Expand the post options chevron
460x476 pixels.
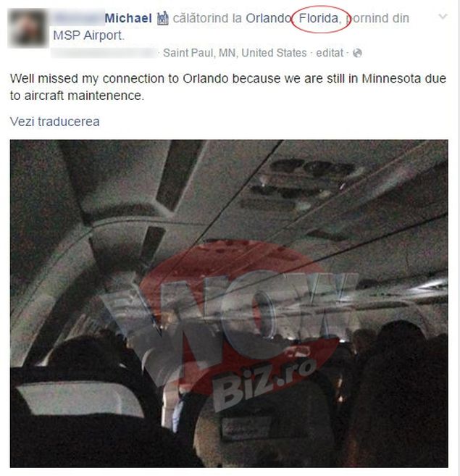[x=443, y=17]
